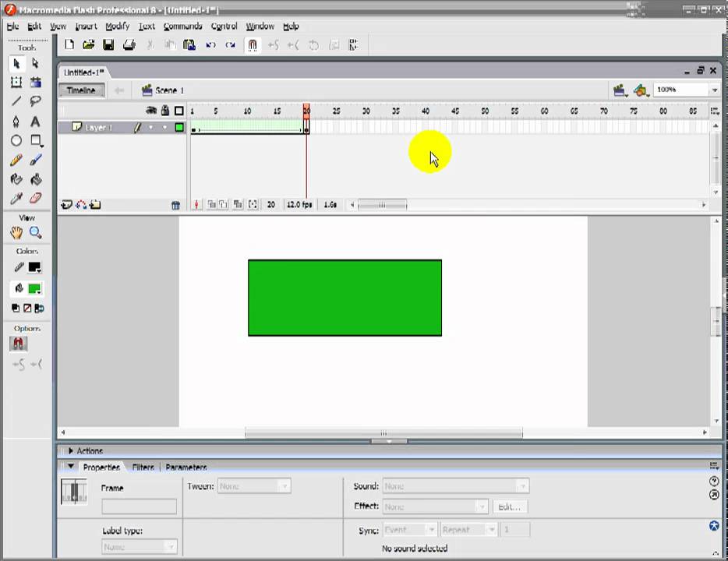Insert a new layer in timeline
The width and height of the screenshot is (728, 561).
[x=66, y=205]
